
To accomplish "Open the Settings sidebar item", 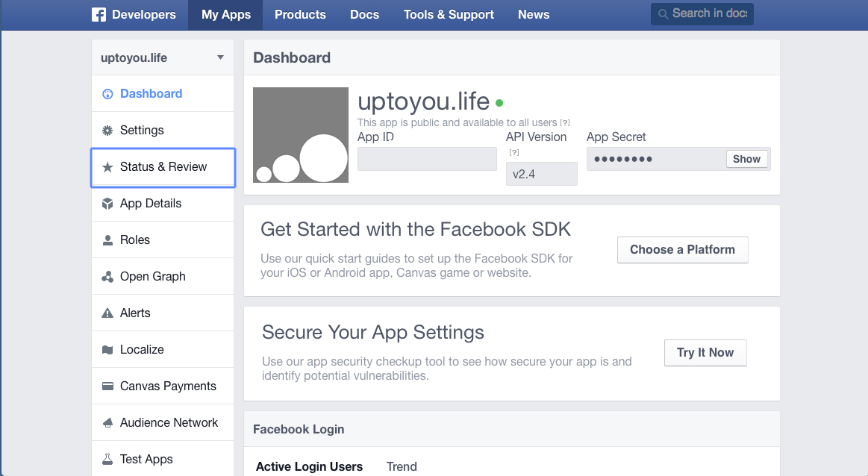I will (163, 130).
